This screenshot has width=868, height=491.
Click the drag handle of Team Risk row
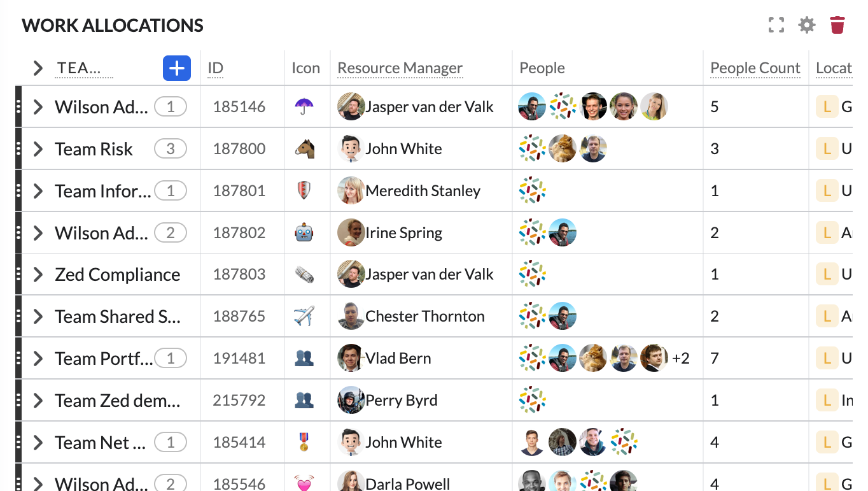tap(18, 149)
